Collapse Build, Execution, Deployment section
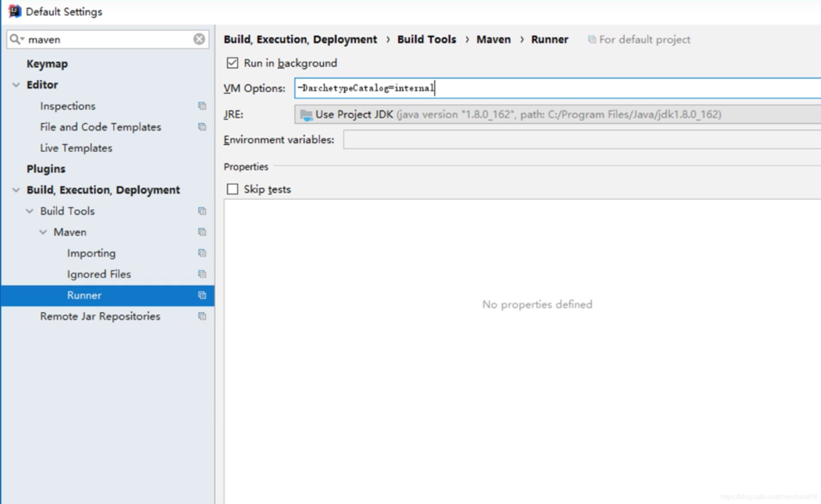 [x=16, y=190]
